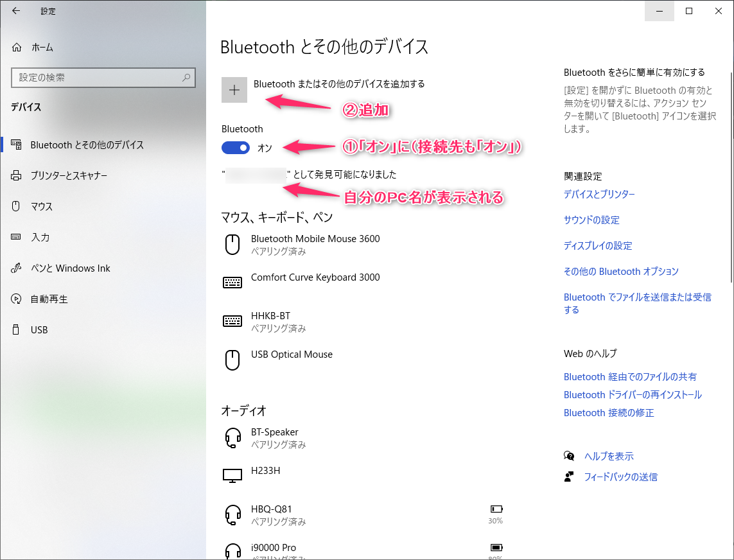This screenshot has width=734, height=560.
Task: Select the BT-Speaker headset icon
Action: point(232,438)
